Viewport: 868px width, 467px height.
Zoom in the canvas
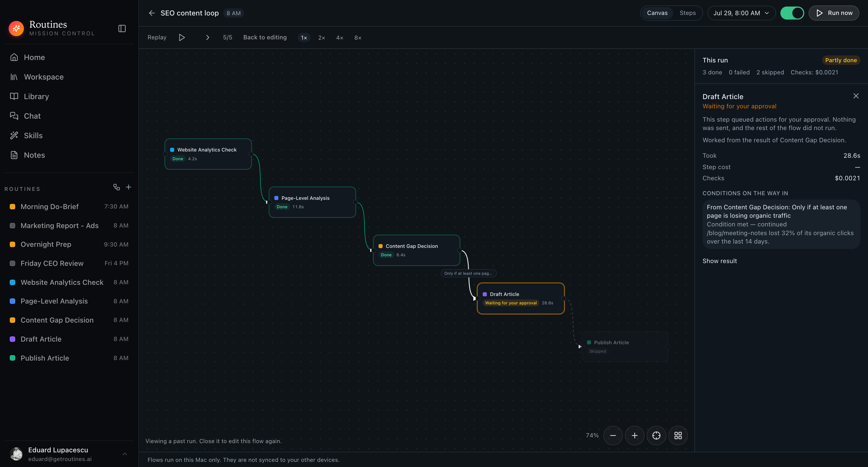[634, 436]
